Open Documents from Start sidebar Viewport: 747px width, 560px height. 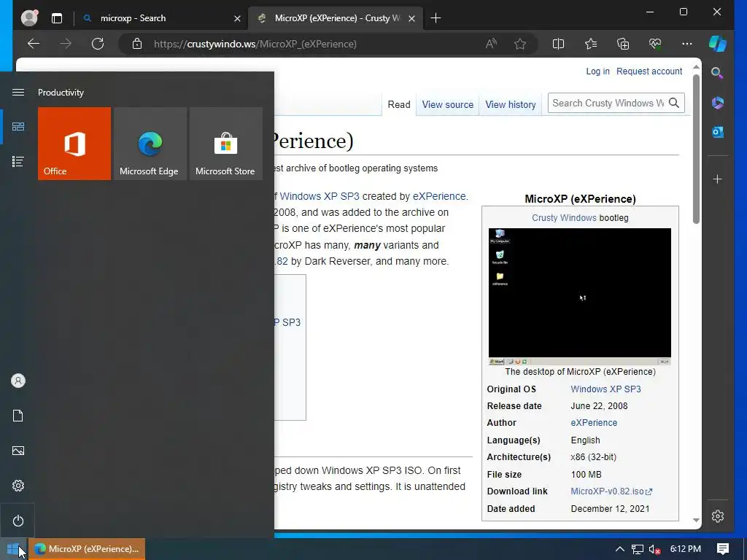tap(18, 416)
